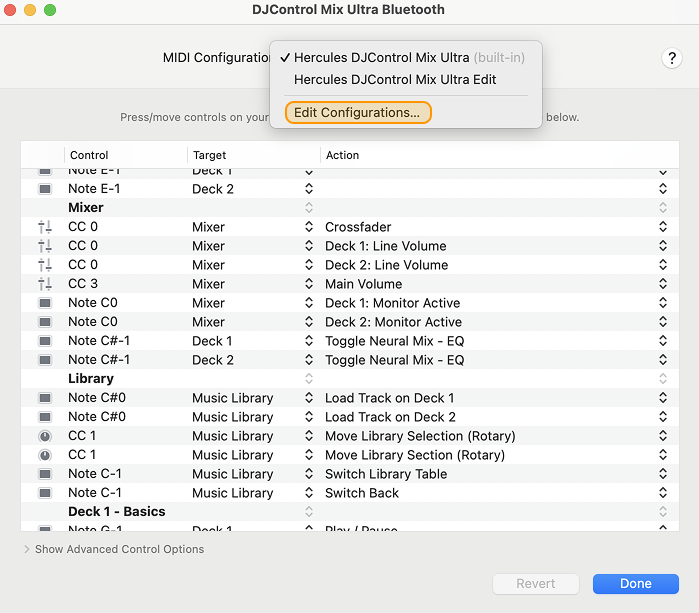Choose Edit Configurations… menu item

358,113
